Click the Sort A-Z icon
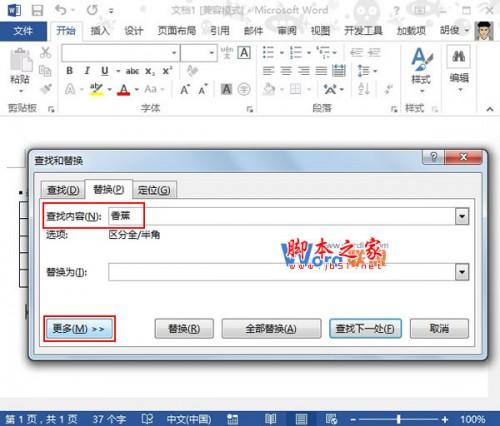This screenshot has width=500, height=426. tap(364, 89)
